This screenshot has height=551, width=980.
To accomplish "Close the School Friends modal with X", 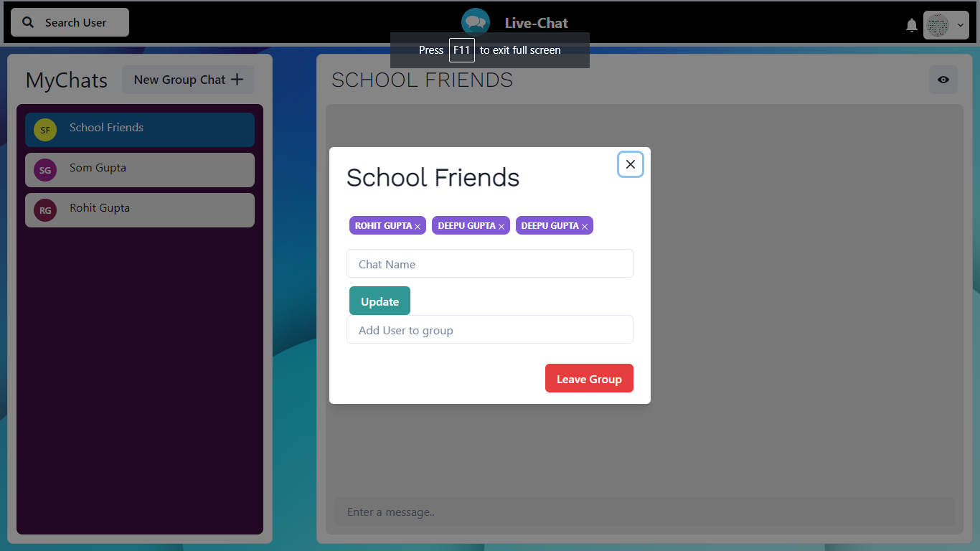I will pyautogui.click(x=631, y=164).
